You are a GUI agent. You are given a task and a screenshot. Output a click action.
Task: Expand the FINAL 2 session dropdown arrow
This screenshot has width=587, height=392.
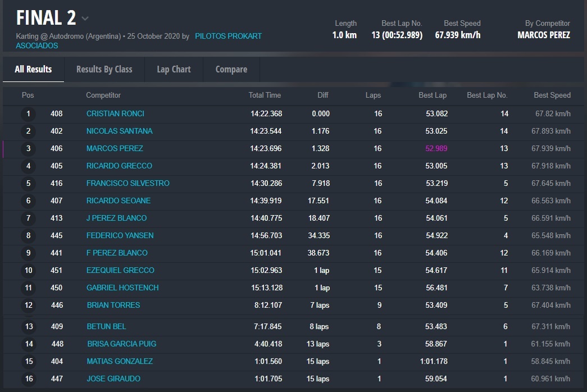pyautogui.click(x=85, y=19)
